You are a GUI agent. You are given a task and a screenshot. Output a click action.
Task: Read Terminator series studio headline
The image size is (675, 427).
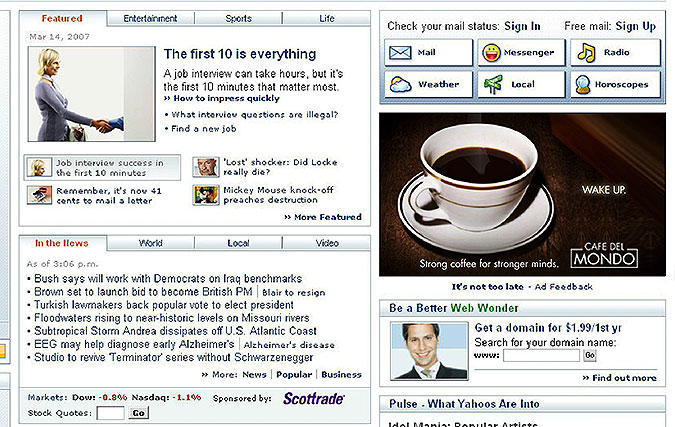pos(173,357)
